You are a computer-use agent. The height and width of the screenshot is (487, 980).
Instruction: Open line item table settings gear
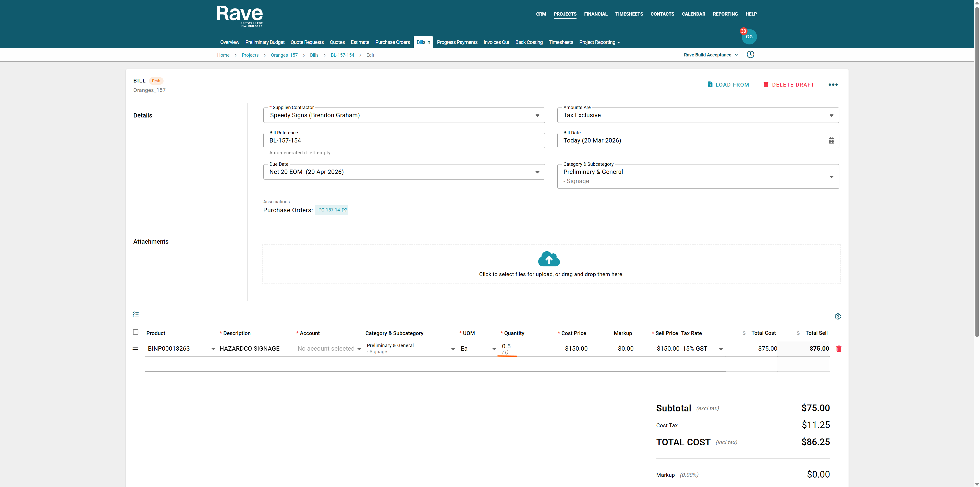pyautogui.click(x=837, y=316)
